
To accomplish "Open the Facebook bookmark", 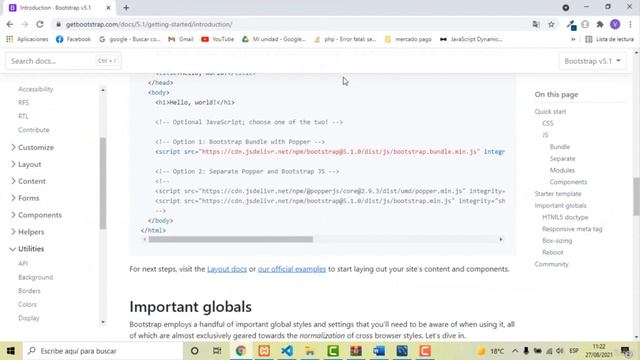I will click(73, 39).
